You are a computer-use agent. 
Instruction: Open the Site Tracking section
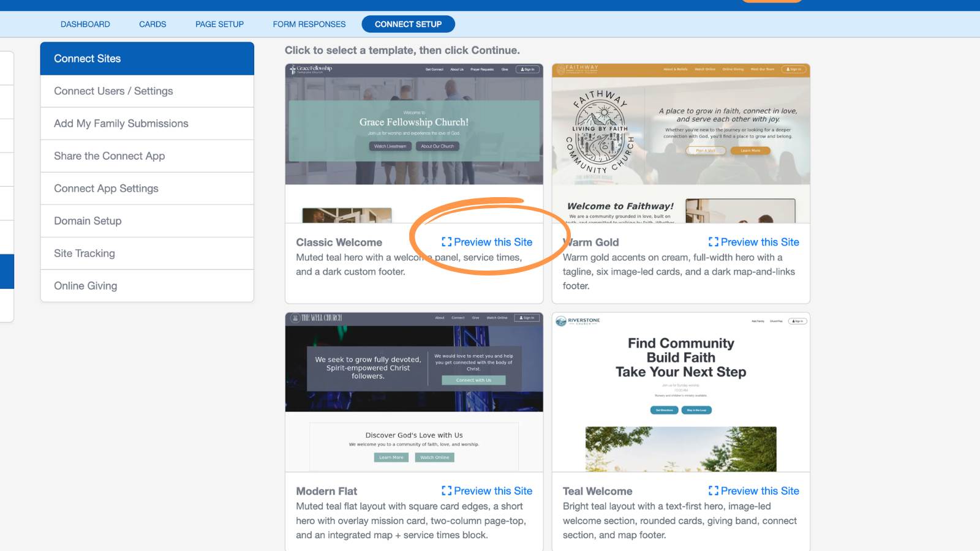click(147, 253)
